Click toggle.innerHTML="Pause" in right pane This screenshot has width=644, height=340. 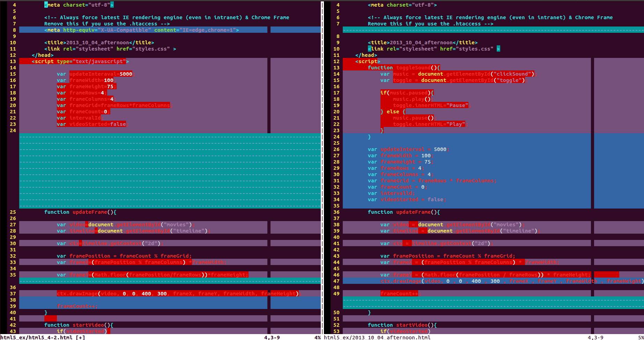pyautogui.click(x=432, y=105)
